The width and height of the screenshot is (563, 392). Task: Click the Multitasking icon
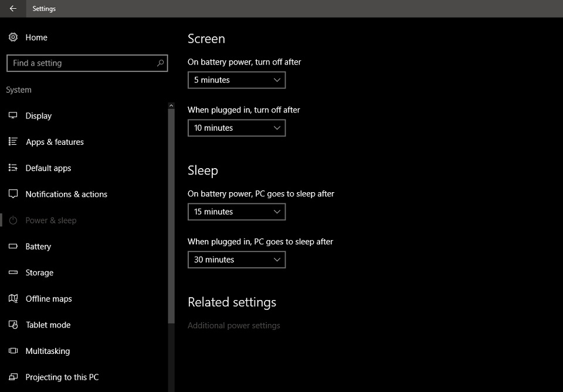click(x=13, y=351)
